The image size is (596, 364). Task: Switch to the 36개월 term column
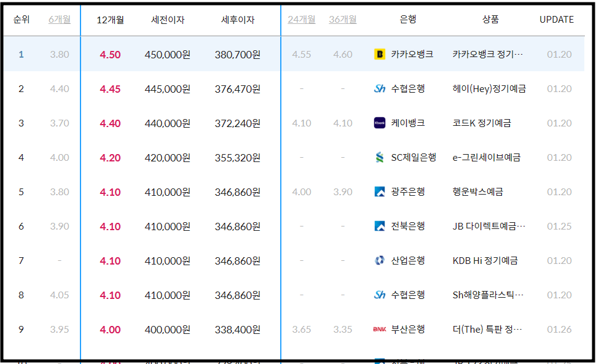[342, 20]
